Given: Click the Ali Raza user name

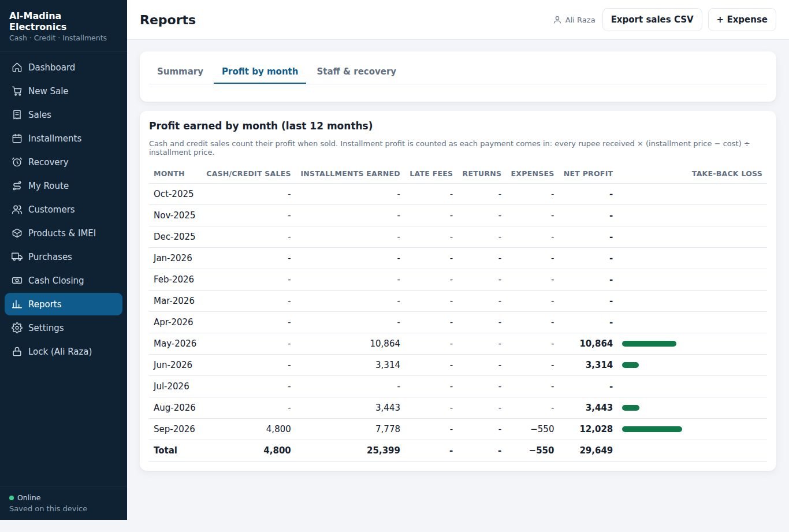Looking at the screenshot, I should (580, 20).
